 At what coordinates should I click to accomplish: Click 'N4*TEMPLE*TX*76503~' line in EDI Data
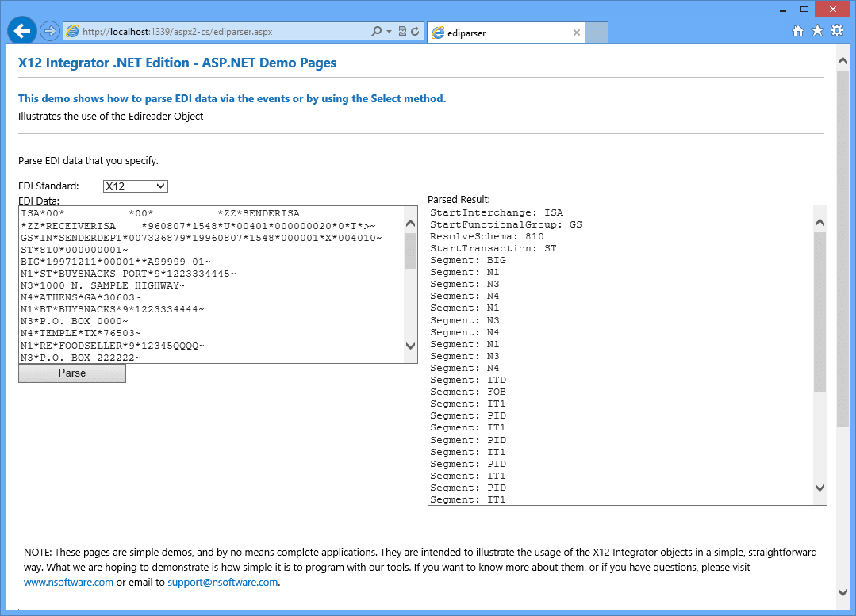(81, 333)
